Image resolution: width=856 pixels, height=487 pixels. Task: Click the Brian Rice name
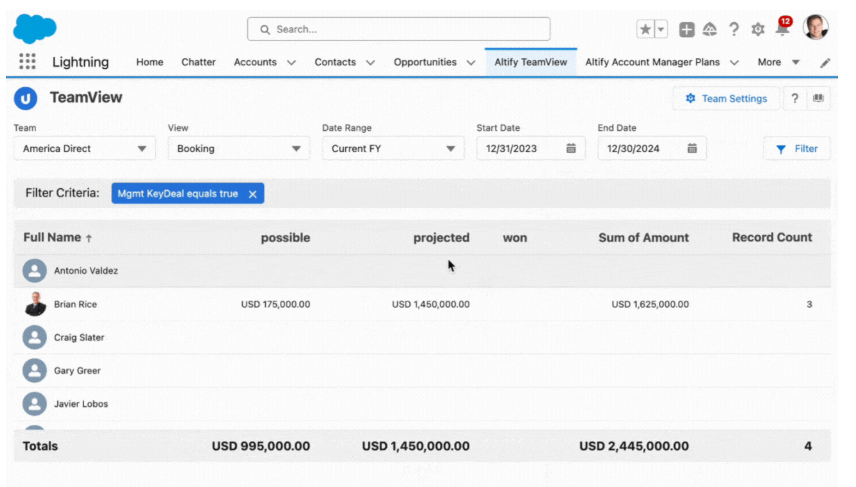coord(75,304)
